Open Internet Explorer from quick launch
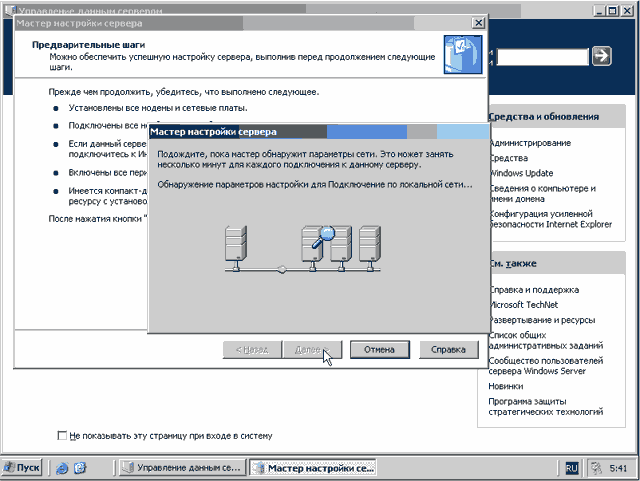The height and width of the screenshot is (481, 640). pyautogui.click(x=62, y=468)
